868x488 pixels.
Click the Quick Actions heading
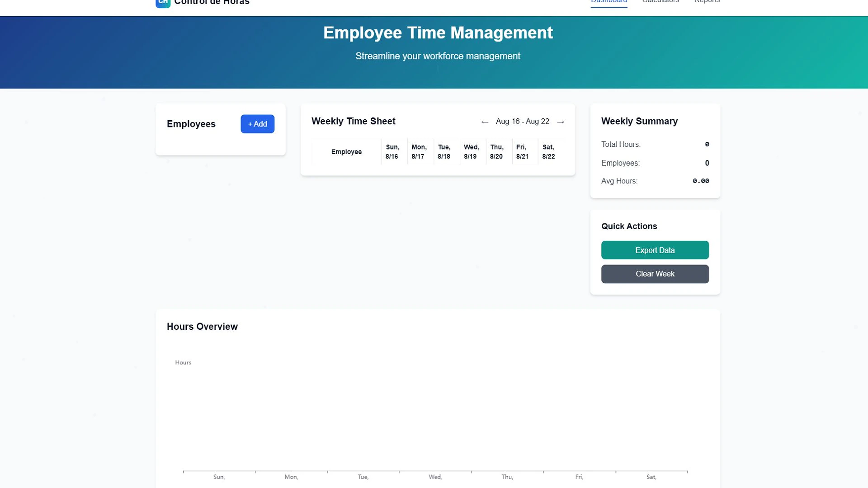(x=629, y=226)
